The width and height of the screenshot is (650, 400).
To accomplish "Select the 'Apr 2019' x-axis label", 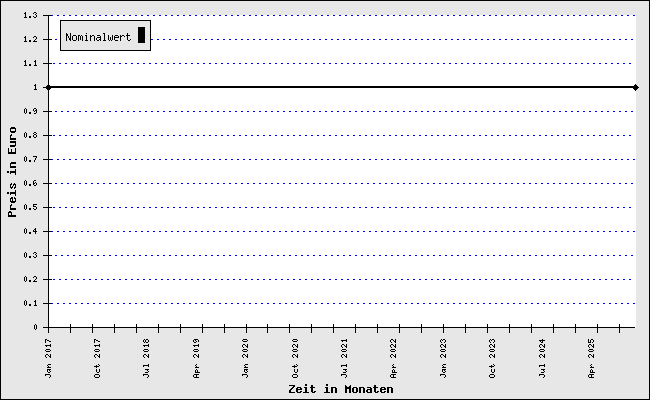I will (x=197, y=357).
